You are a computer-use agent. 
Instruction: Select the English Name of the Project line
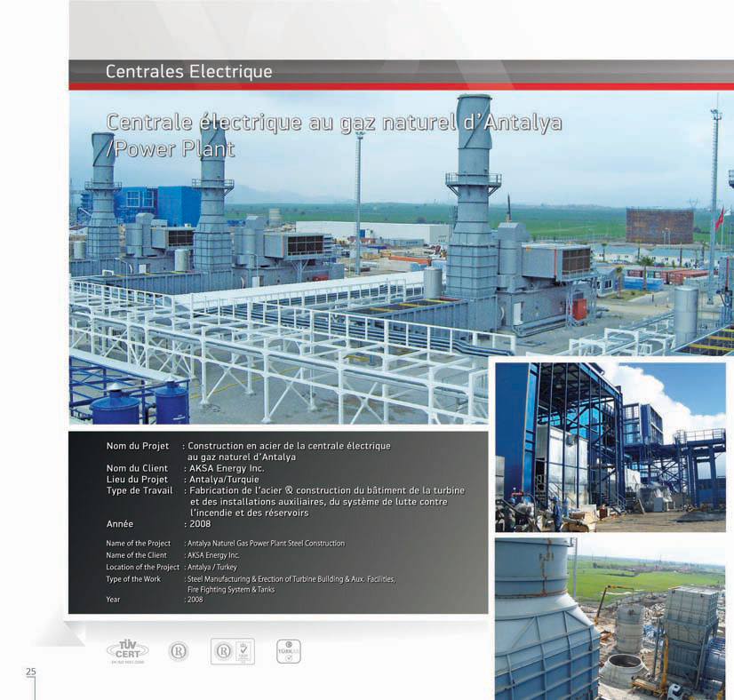225,544
